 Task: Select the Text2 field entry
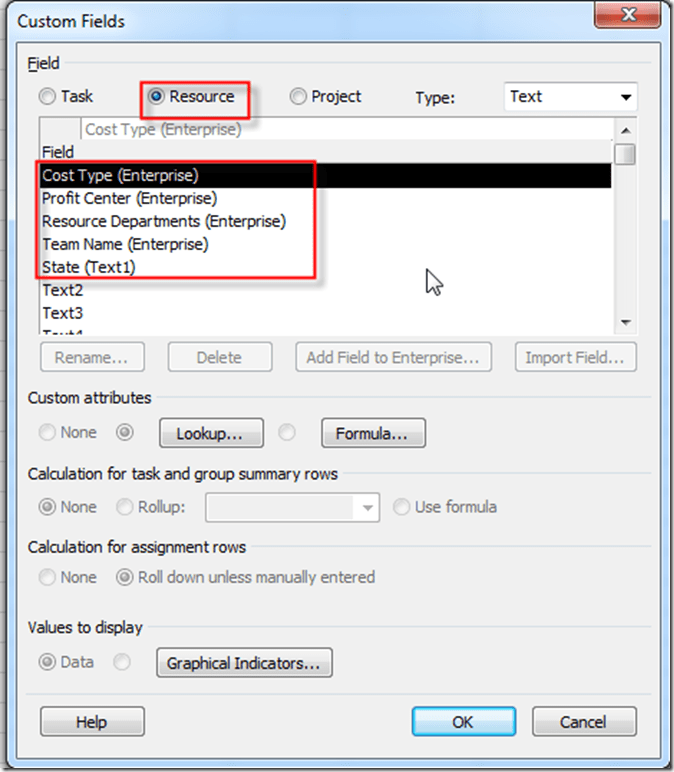click(x=62, y=290)
